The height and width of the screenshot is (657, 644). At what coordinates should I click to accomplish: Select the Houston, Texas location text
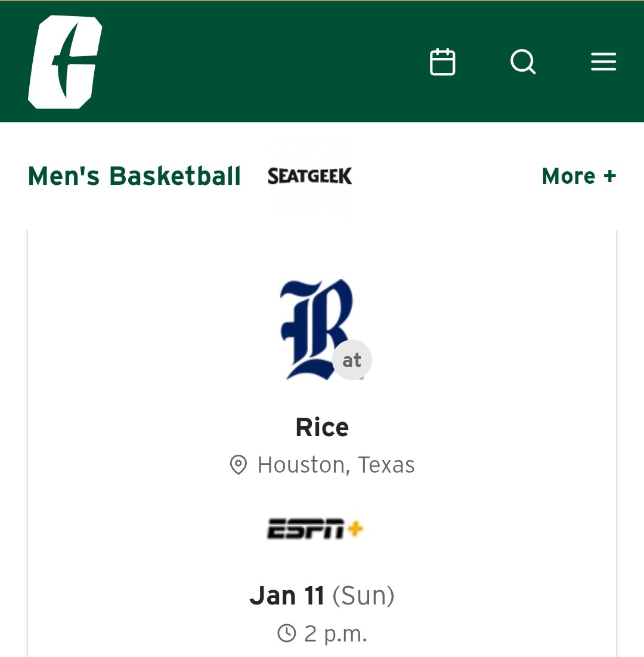tap(336, 465)
